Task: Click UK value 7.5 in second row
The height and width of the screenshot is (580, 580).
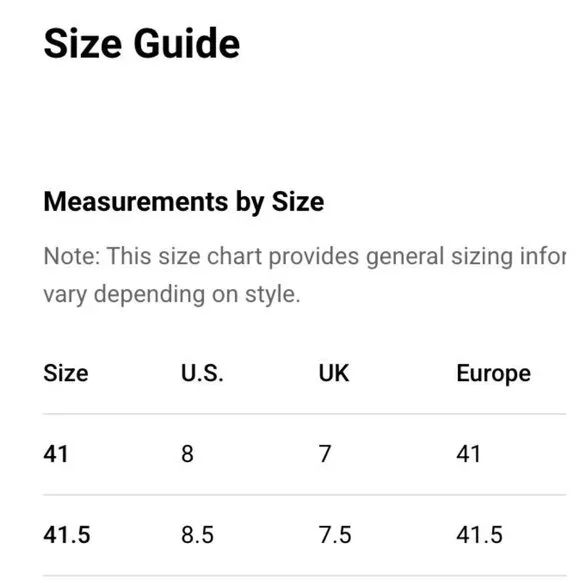Action: 335,535
